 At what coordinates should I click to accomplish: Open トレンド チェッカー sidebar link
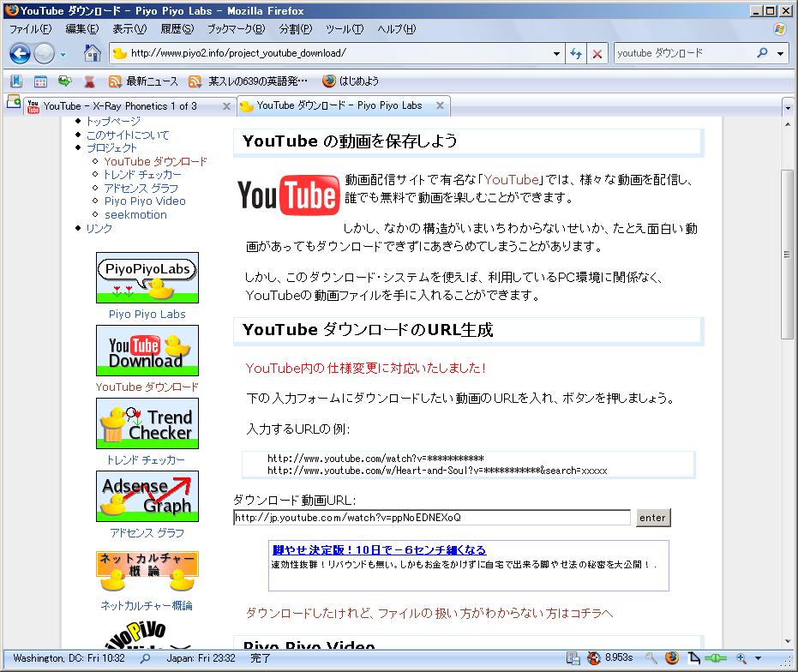coord(142,175)
